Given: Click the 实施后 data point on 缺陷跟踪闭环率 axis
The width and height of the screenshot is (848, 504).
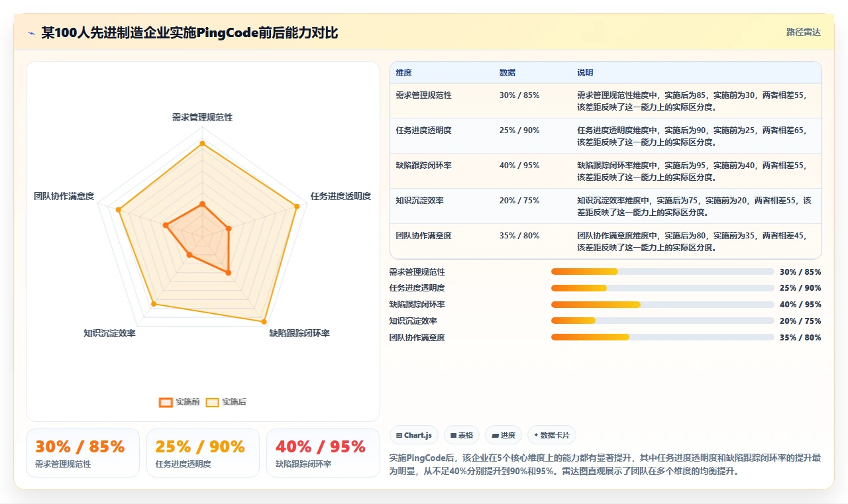Looking at the screenshot, I should pos(264,321).
